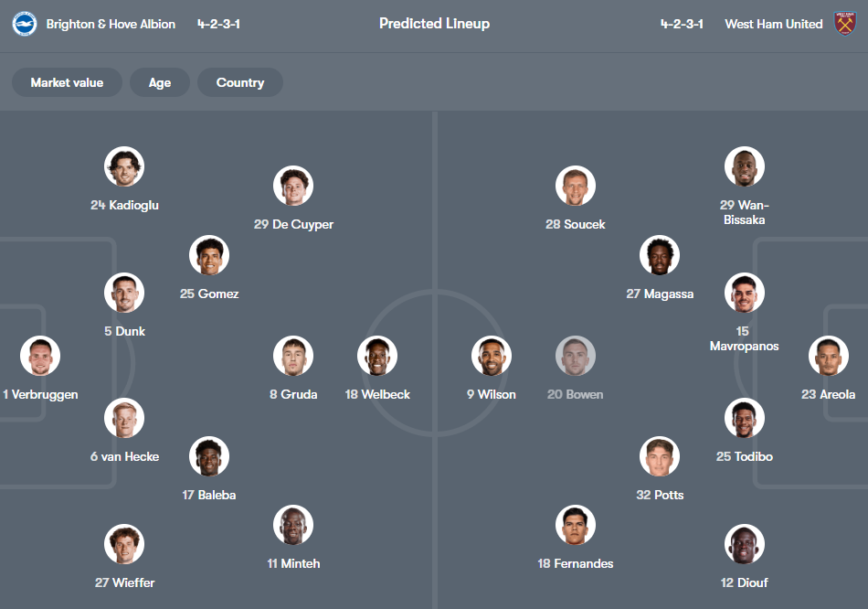Click Kadioglu's player portrait
868x609 pixels.
123,167
